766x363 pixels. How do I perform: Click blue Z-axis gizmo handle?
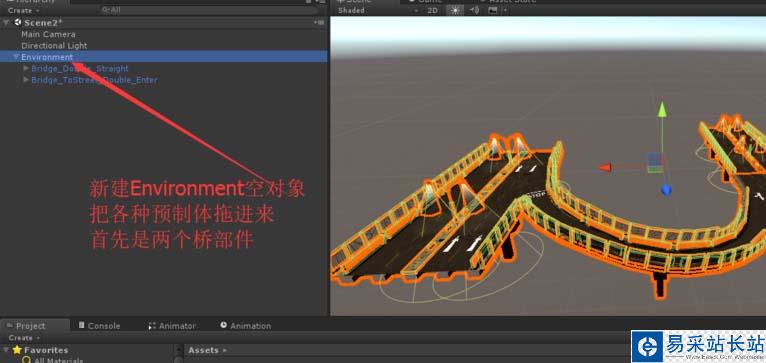665,190
